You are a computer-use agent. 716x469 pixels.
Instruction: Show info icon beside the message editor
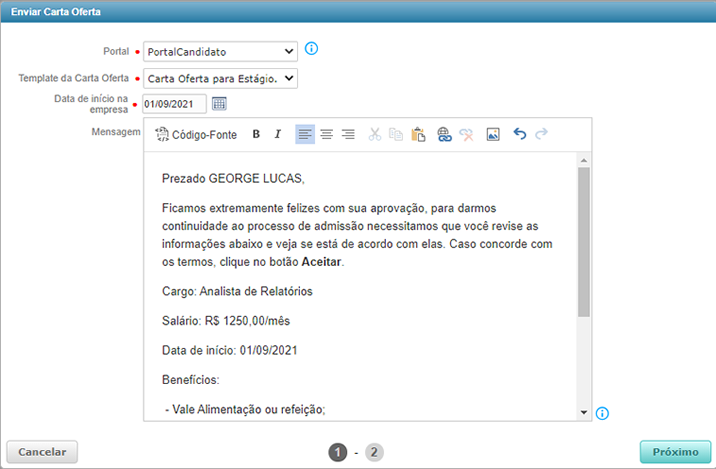[603, 413]
